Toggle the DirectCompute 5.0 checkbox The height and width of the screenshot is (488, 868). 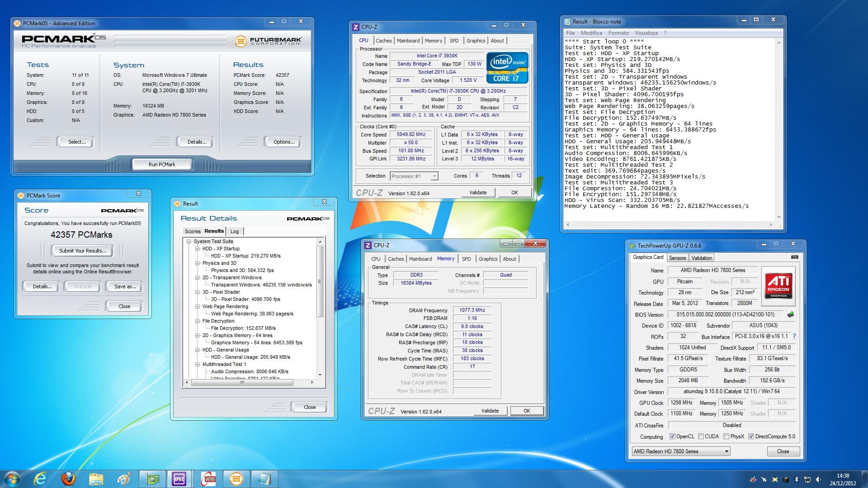tap(751, 436)
